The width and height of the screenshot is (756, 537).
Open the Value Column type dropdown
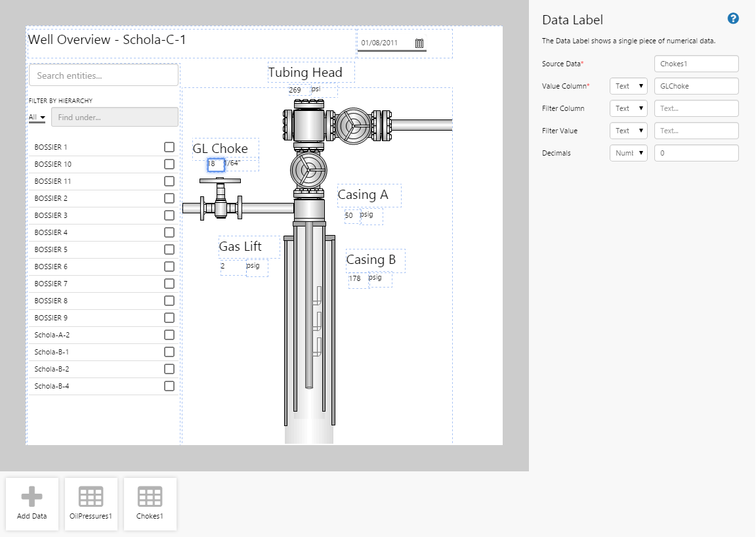(x=628, y=86)
